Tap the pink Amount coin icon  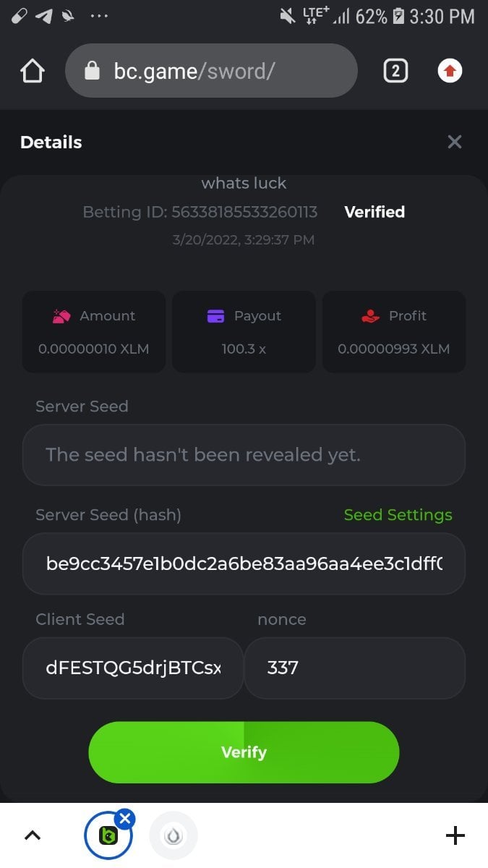pos(61,316)
